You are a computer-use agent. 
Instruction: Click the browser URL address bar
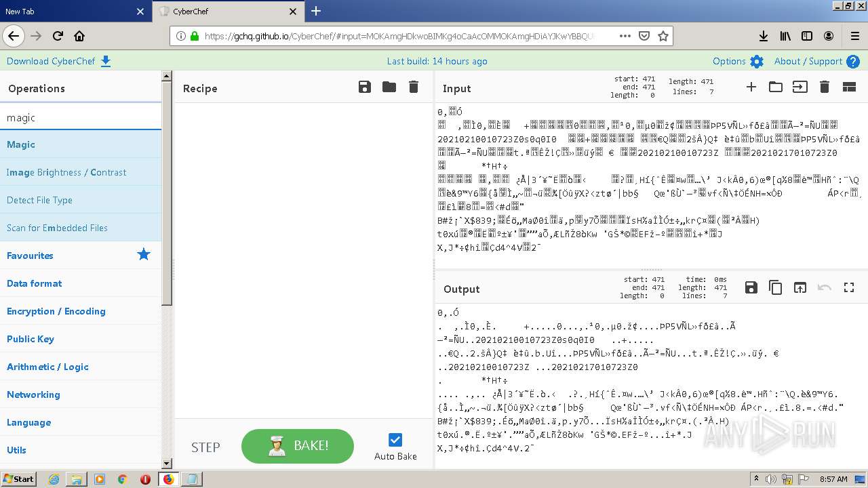[x=400, y=36]
